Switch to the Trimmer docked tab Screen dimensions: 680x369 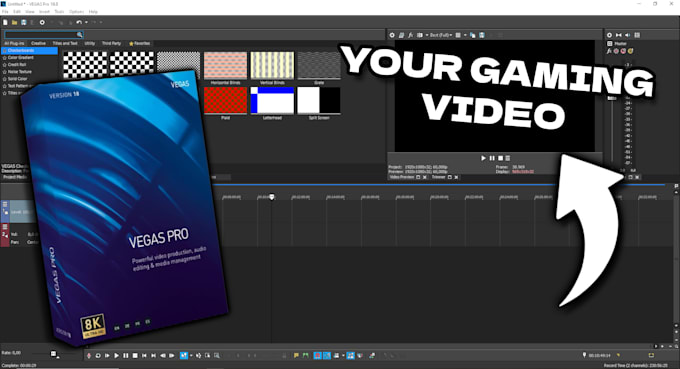click(x=438, y=177)
